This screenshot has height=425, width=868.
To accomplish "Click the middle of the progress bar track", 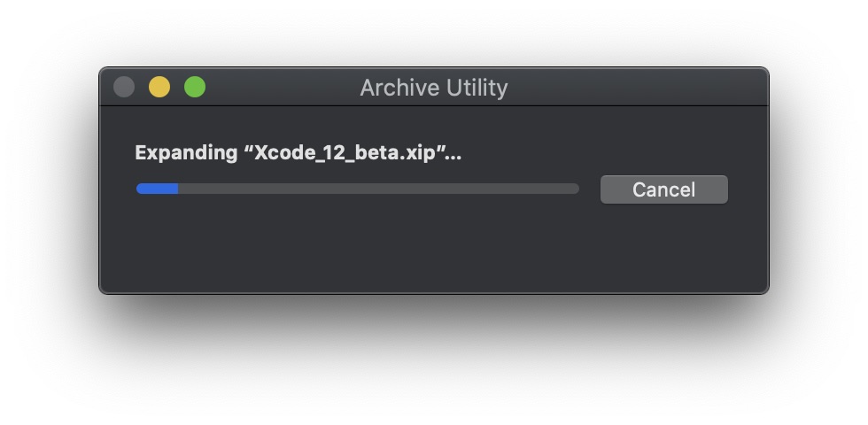I will (x=358, y=189).
